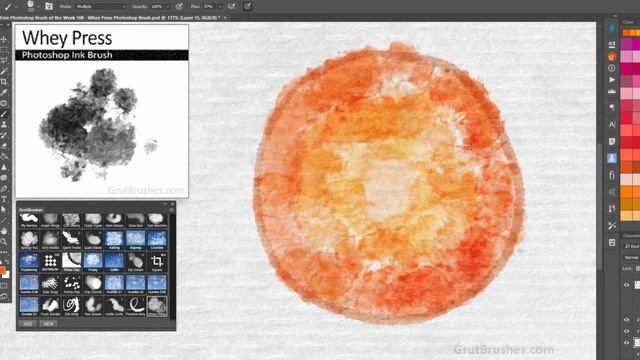Viewport: 640px width, 360px height.
Task: Pick the pale peach swatch in Swatches
Action: coord(626,179)
